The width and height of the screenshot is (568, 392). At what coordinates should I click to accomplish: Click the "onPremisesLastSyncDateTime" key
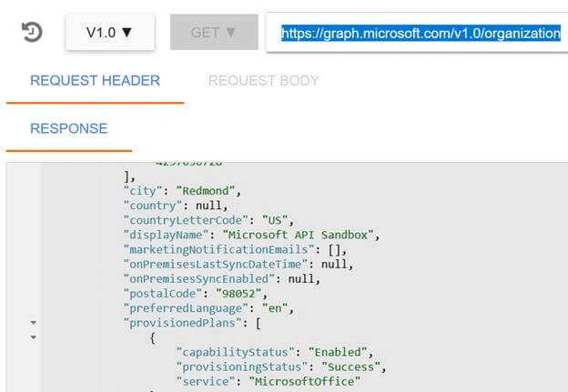tap(216, 265)
